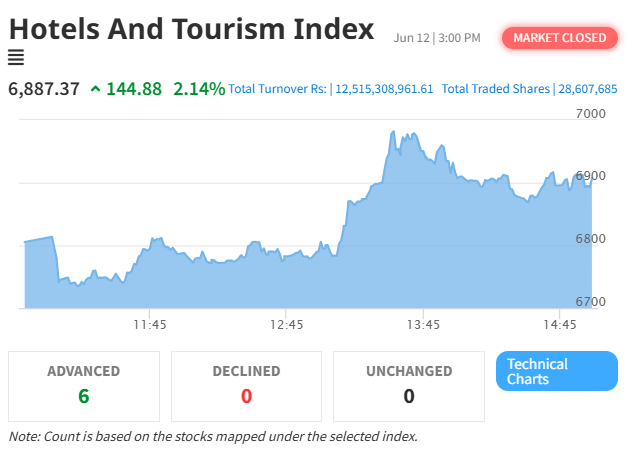The image size is (632, 450).
Task: Select the UNCHANGED count box
Action: [x=409, y=386]
